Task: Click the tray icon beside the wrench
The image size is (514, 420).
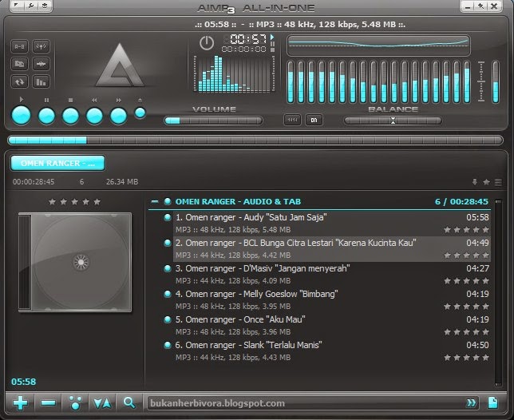Action: 45,6
